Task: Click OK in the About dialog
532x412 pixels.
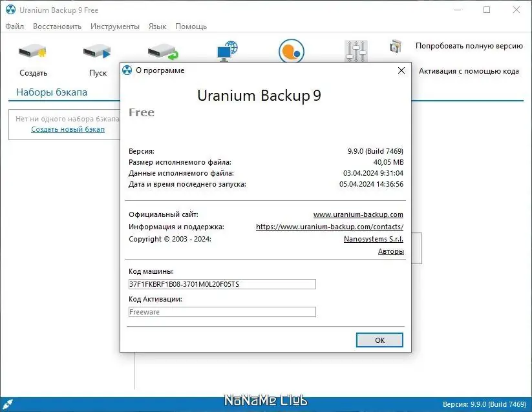Action: [379, 340]
